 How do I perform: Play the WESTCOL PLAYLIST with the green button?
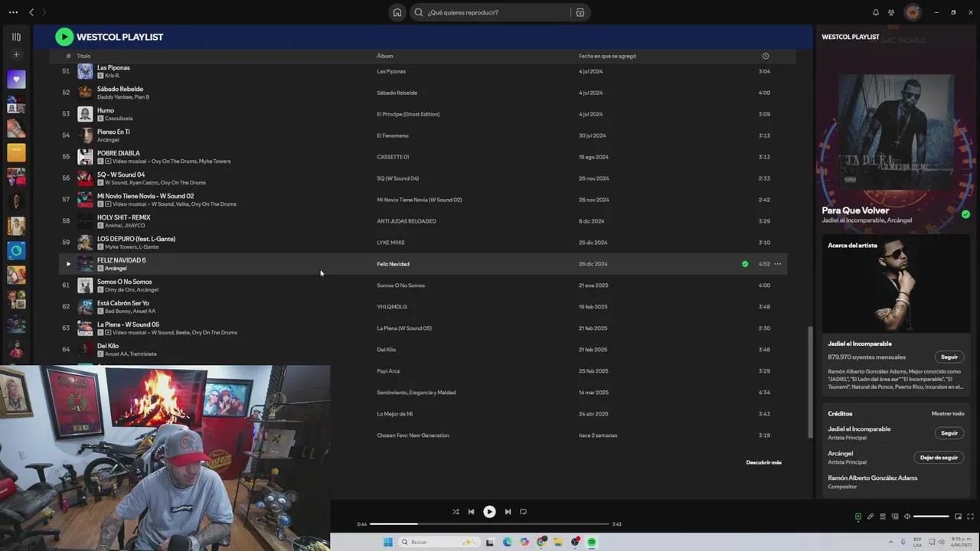point(64,37)
